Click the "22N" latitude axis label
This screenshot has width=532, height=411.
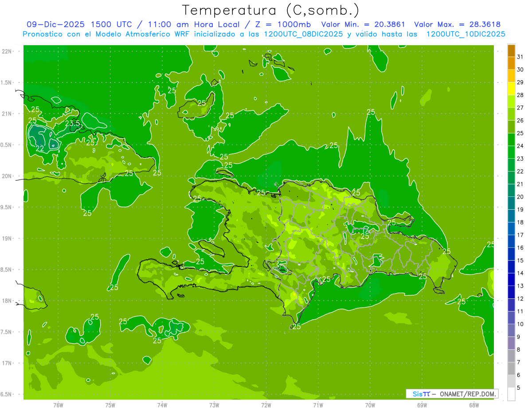pos(7,51)
